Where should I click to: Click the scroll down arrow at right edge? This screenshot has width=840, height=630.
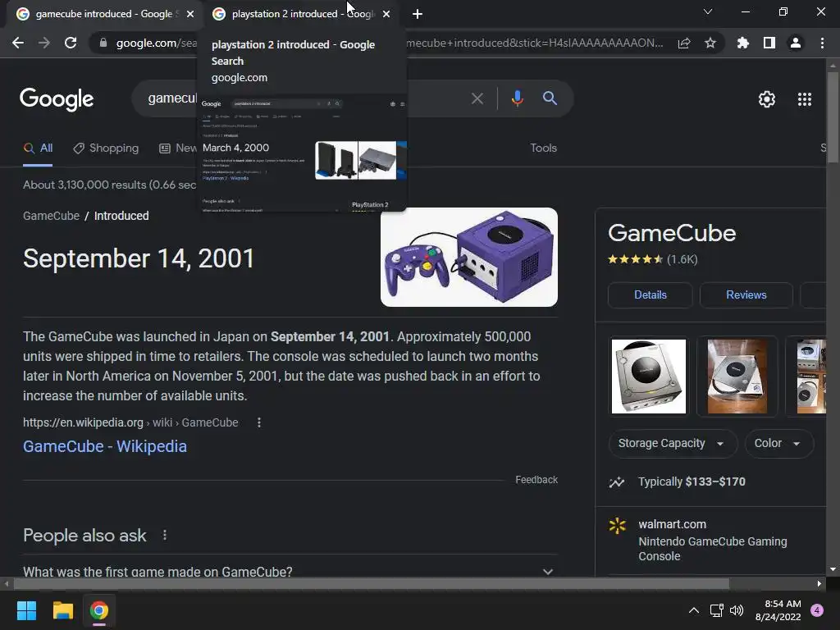point(832,569)
